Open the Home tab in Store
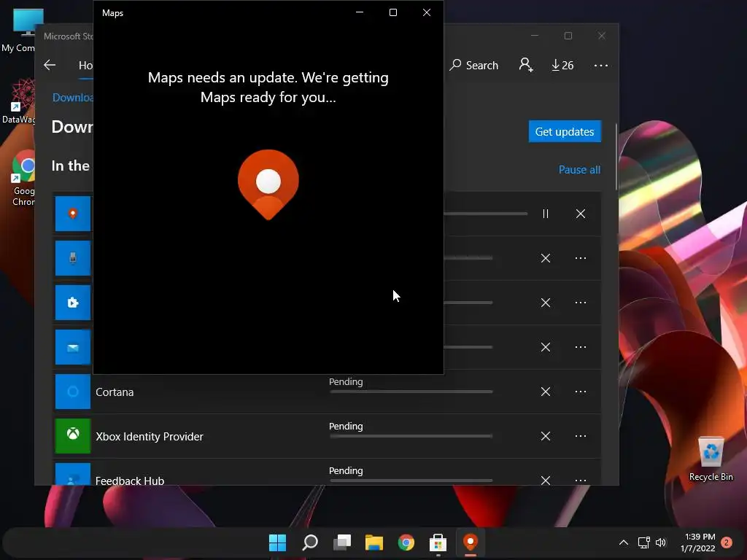The image size is (747, 560). tap(86, 65)
